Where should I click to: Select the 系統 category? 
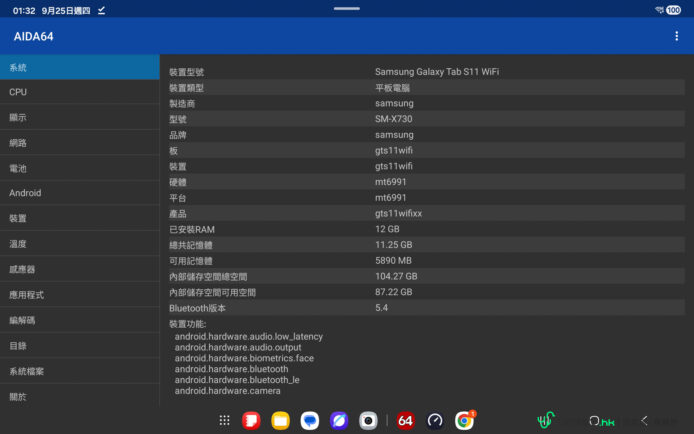pos(80,67)
